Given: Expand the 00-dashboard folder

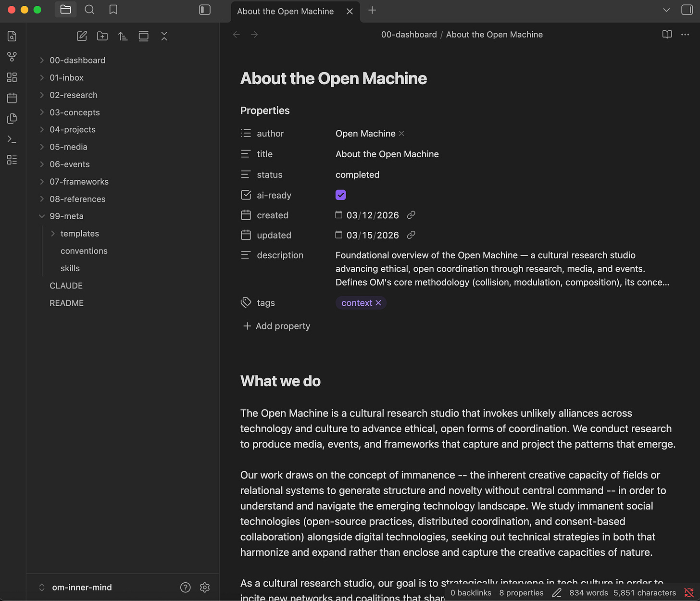Looking at the screenshot, I should click(x=42, y=60).
